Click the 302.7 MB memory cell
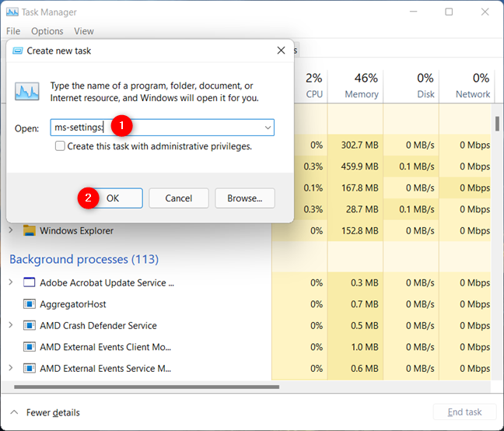Image resolution: width=504 pixels, height=431 pixels. (355, 145)
